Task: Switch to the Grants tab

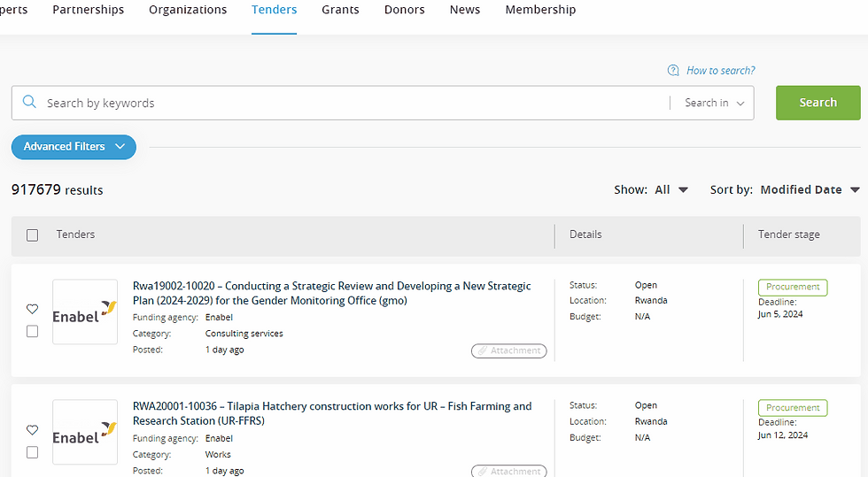Action: 340,10
